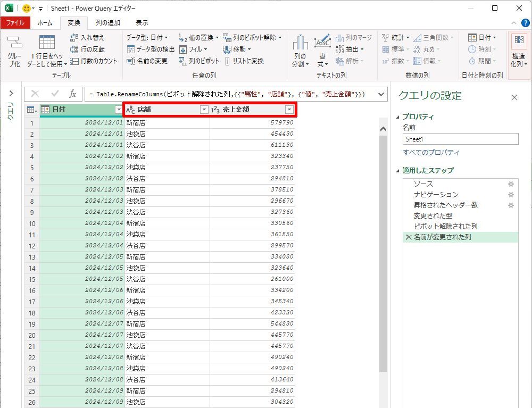This screenshot has width=532, height=408.
Task: Click 行の反転 (Reverse Rows)
Action: point(88,49)
